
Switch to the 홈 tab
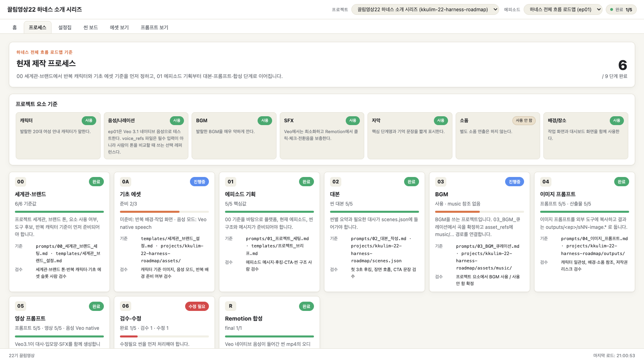tap(14, 27)
